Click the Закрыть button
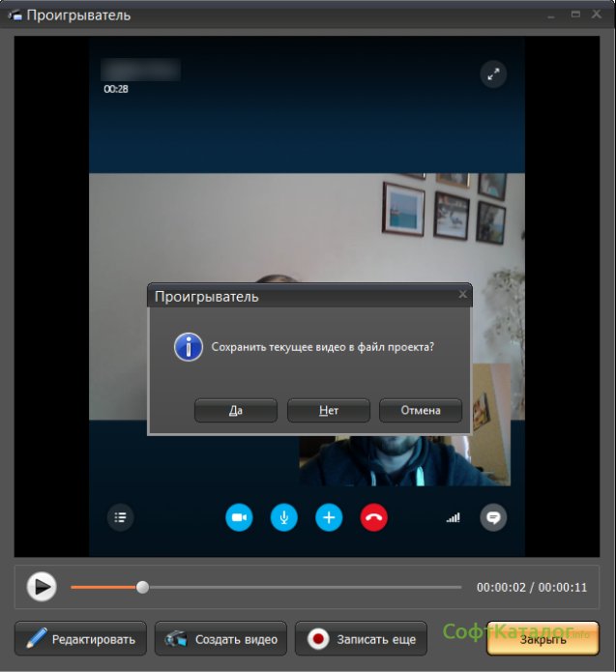 tap(543, 639)
